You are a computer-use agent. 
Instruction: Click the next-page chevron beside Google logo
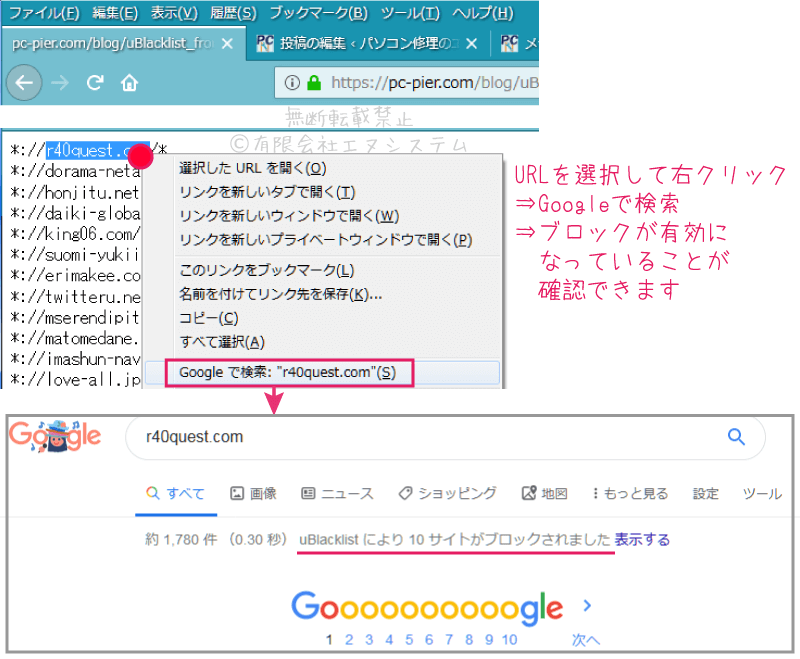coord(587,606)
